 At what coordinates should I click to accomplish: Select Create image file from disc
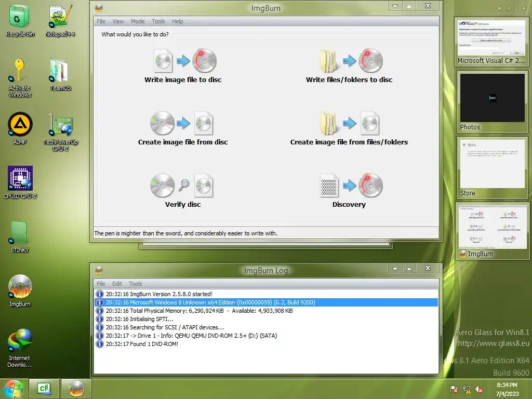coord(183,128)
